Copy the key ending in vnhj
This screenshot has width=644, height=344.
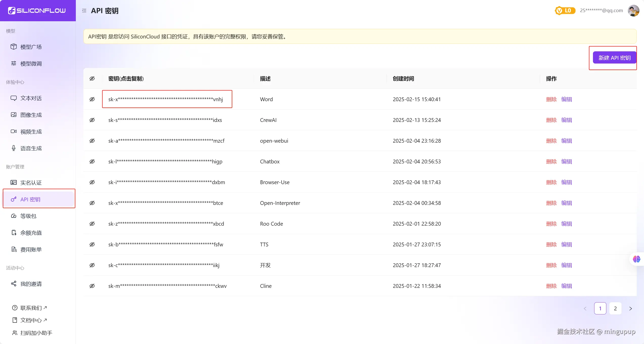(166, 99)
